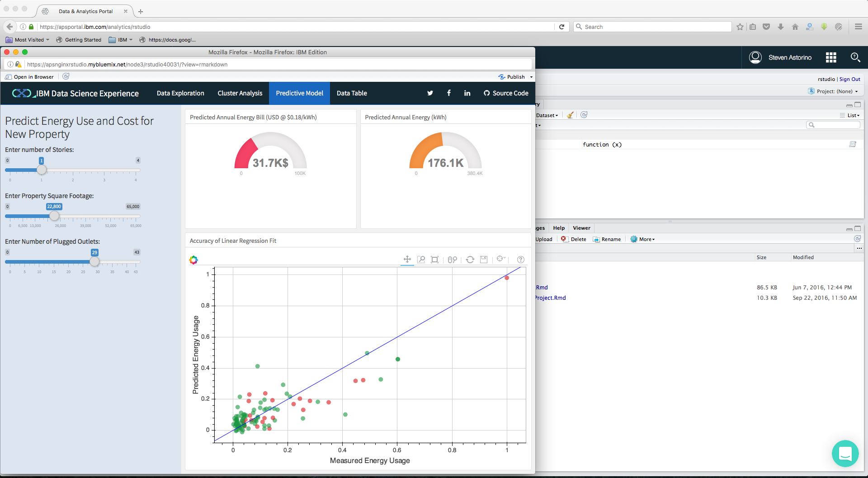Click the Bokeh logo on the plot

click(x=193, y=260)
